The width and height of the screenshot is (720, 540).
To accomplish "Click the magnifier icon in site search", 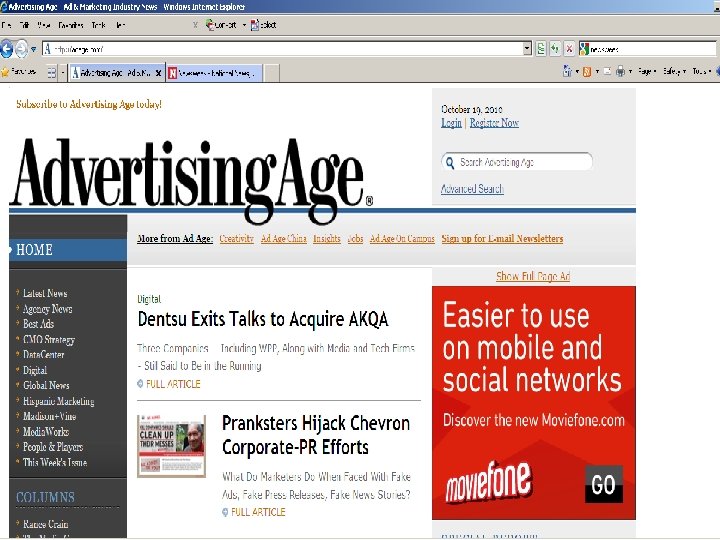I will coord(450,162).
